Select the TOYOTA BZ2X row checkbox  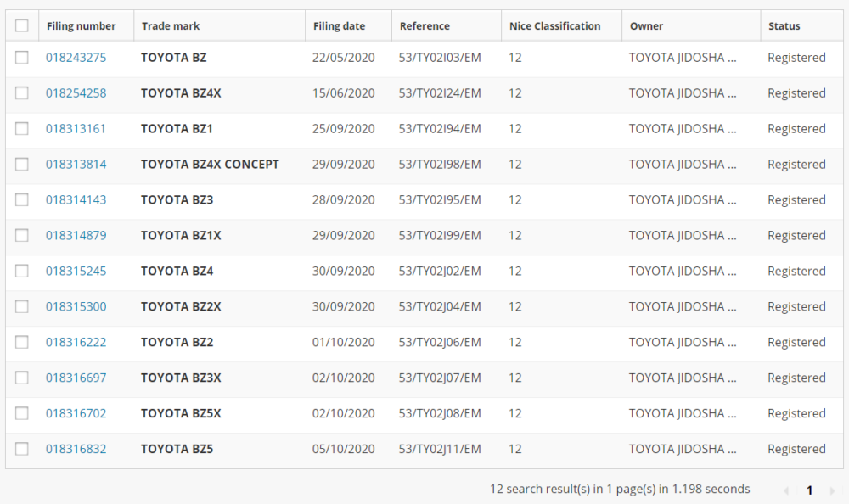point(22,306)
